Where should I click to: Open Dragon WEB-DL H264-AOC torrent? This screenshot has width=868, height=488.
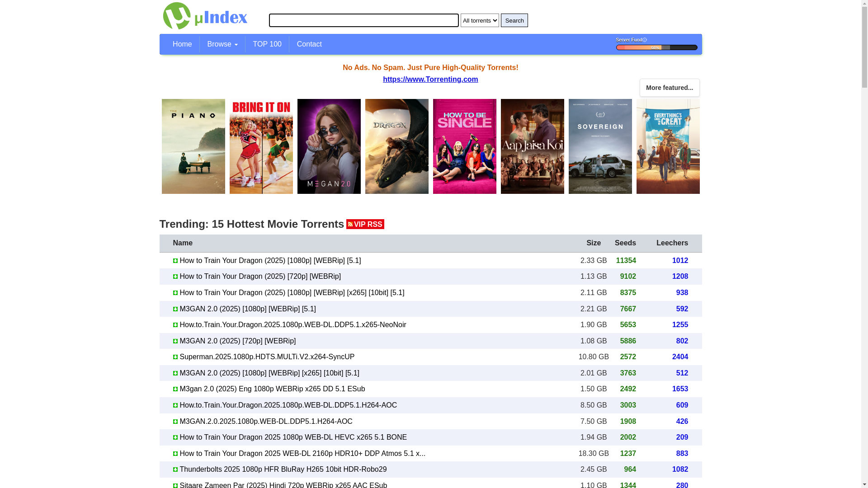288,405
